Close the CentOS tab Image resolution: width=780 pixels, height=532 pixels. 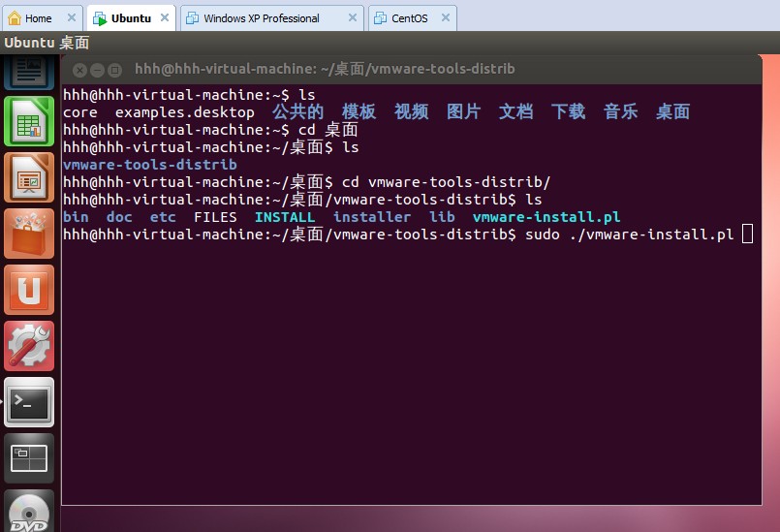pyautogui.click(x=446, y=17)
